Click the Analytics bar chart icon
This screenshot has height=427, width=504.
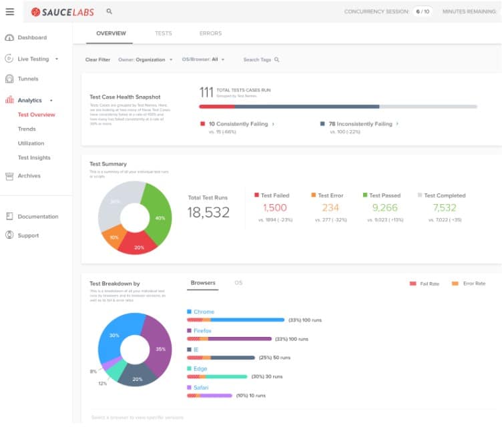pyautogui.click(x=9, y=100)
